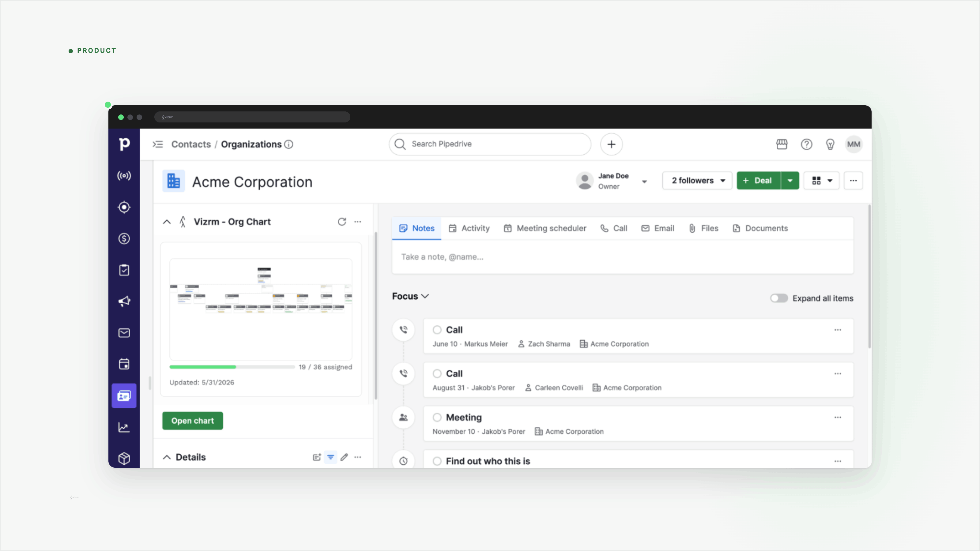
Task: Switch to the Meeting scheduler tab
Action: (545, 229)
